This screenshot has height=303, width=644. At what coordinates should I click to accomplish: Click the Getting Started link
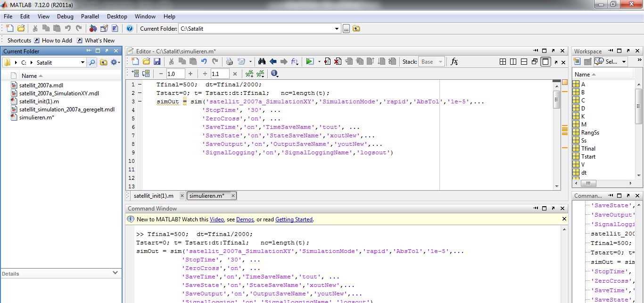click(294, 219)
